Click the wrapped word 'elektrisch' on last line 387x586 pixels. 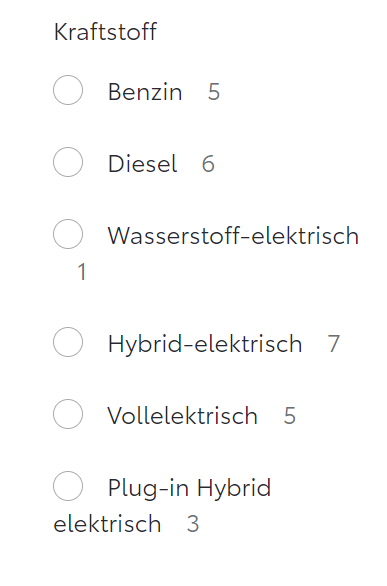tap(107, 524)
